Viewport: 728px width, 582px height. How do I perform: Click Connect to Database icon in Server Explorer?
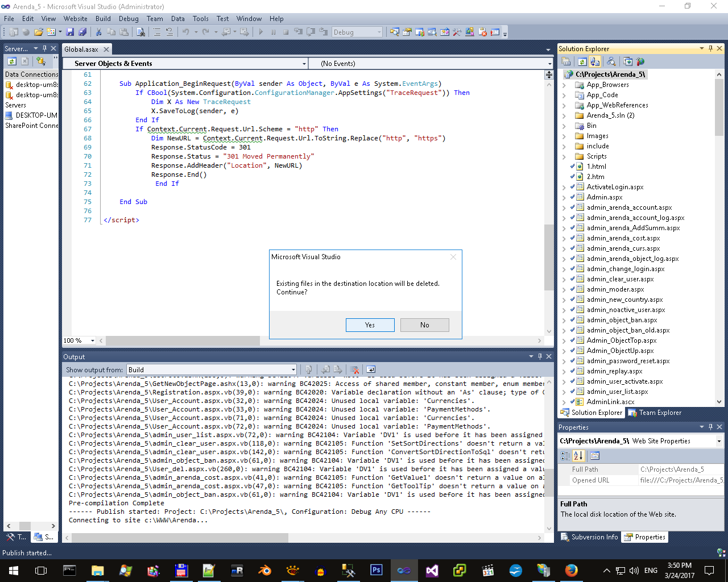tap(40, 61)
